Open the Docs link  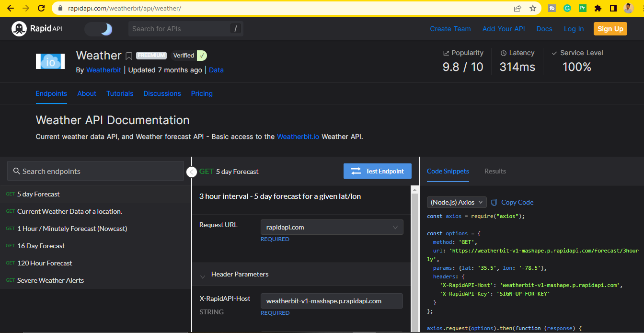[544, 29]
